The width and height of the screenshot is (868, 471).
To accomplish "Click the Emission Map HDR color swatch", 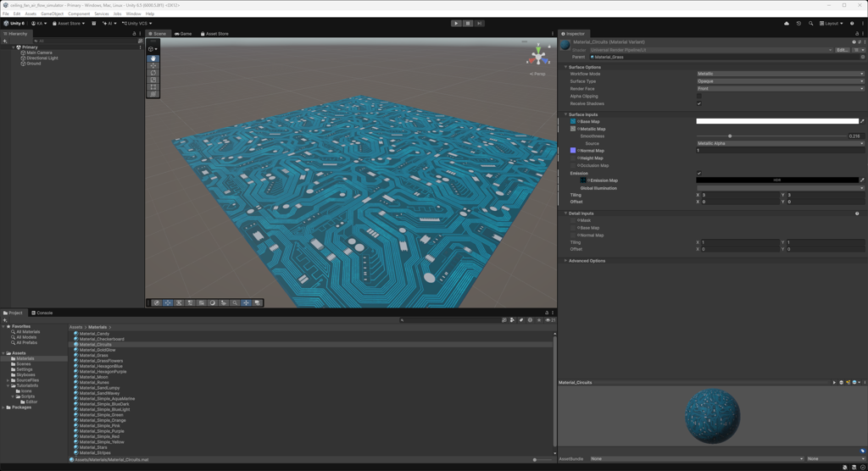I will pyautogui.click(x=777, y=180).
